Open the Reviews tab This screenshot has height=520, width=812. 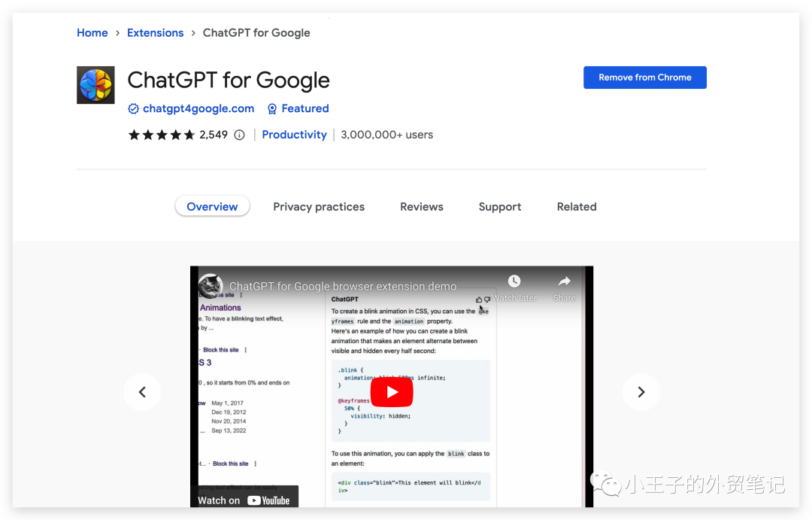[422, 206]
